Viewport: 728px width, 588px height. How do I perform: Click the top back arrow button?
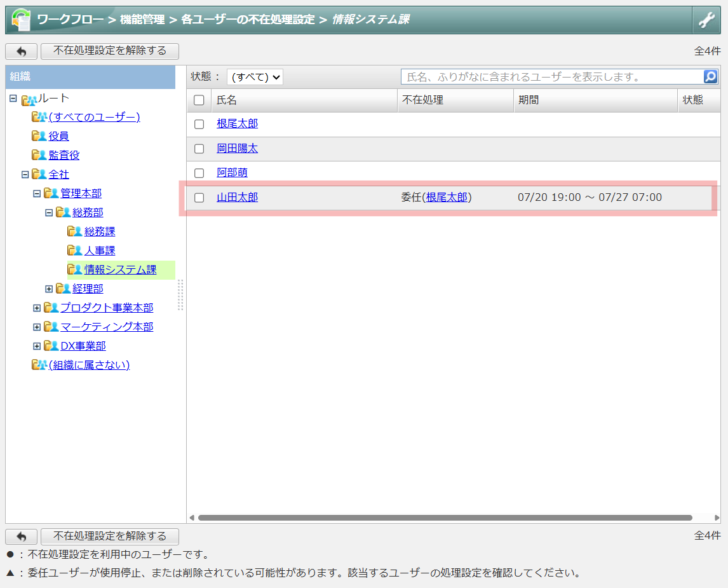22,51
